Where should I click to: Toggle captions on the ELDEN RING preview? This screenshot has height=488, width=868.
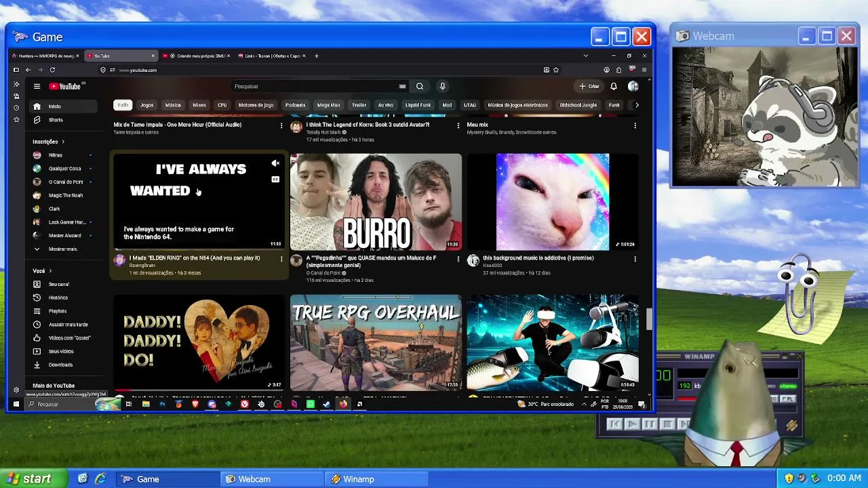click(275, 180)
